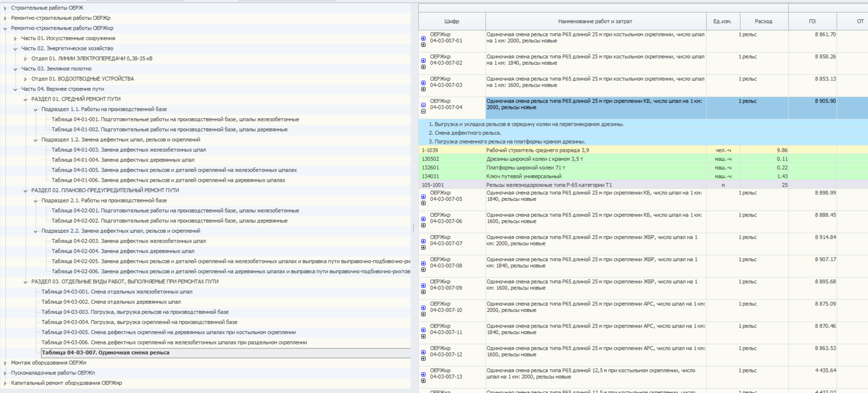
Task: Click black minus icon of row 04-03-007-04
Action: (423, 111)
